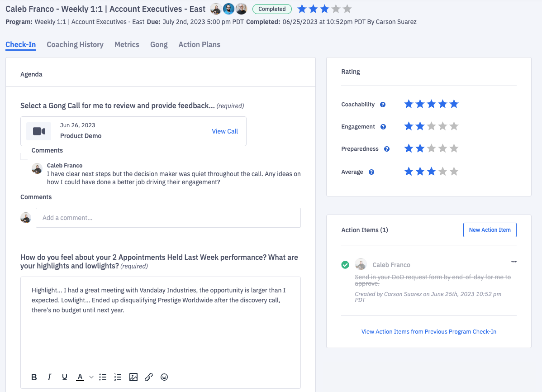Rate Engagement five stars
This screenshot has width=542, height=392.
454,126
